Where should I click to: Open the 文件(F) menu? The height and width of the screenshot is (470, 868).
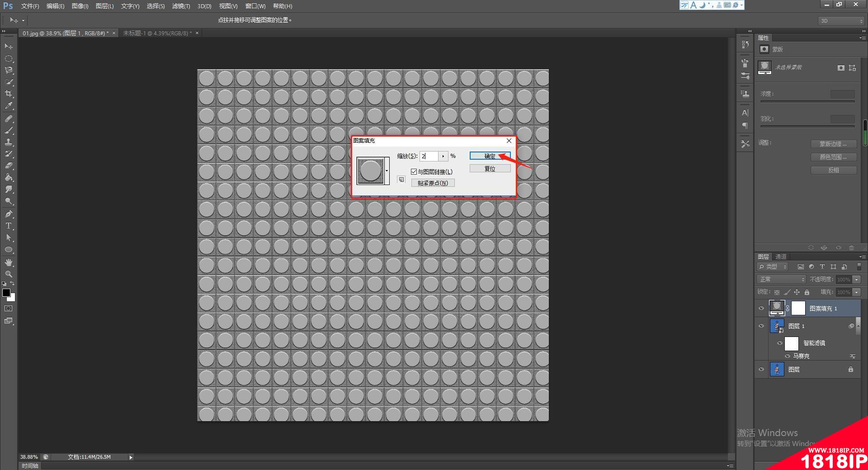(30, 6)
